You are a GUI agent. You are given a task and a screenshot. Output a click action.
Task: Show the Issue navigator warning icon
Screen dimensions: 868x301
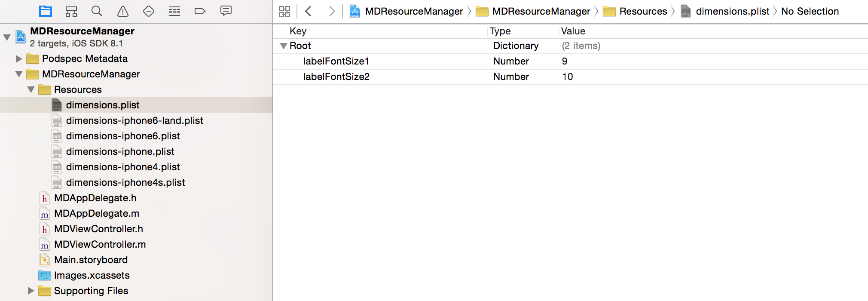123,11
